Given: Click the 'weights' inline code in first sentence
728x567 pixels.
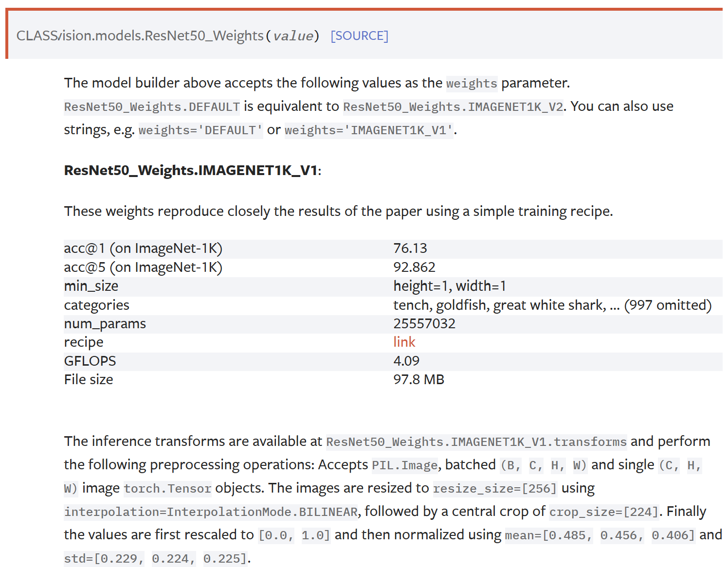Looking at the screenshot, I should (472, 84).
